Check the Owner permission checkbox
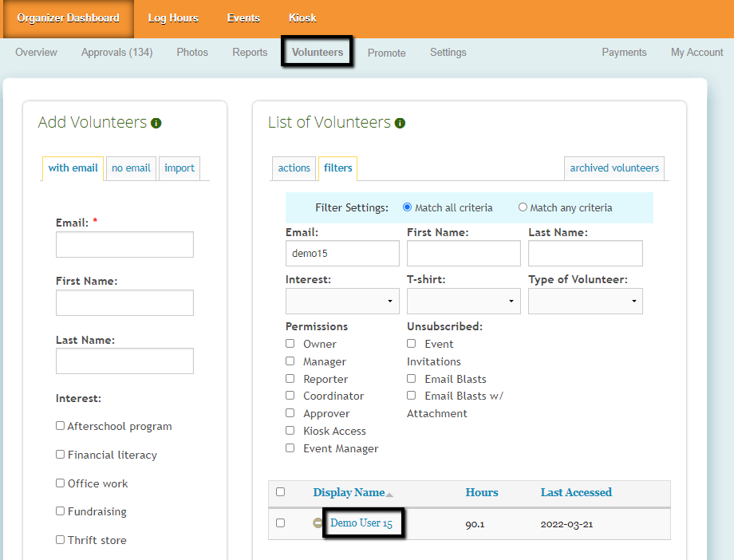The image size is (734, 560). (x=290, y=344)
